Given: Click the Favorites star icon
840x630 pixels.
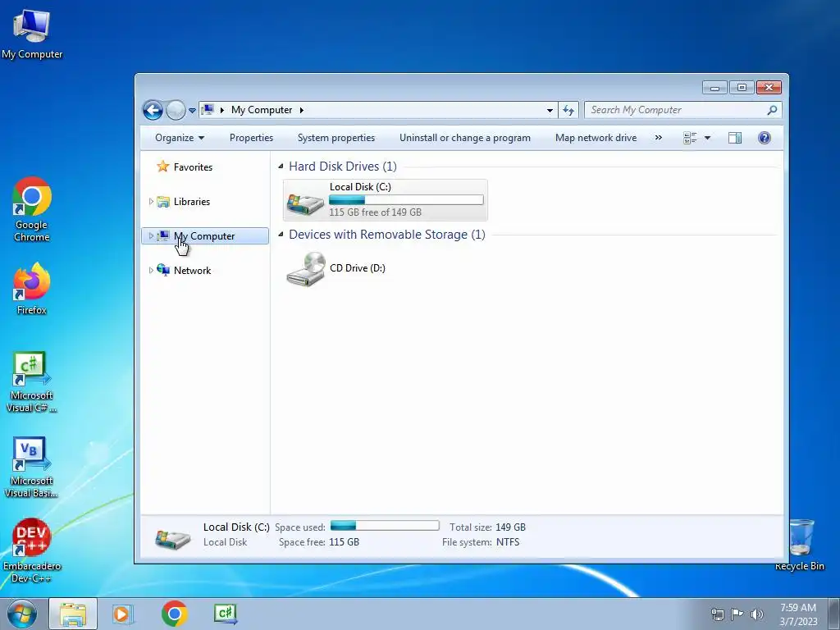Looking at the screenshot, I should tap(163, 167).
